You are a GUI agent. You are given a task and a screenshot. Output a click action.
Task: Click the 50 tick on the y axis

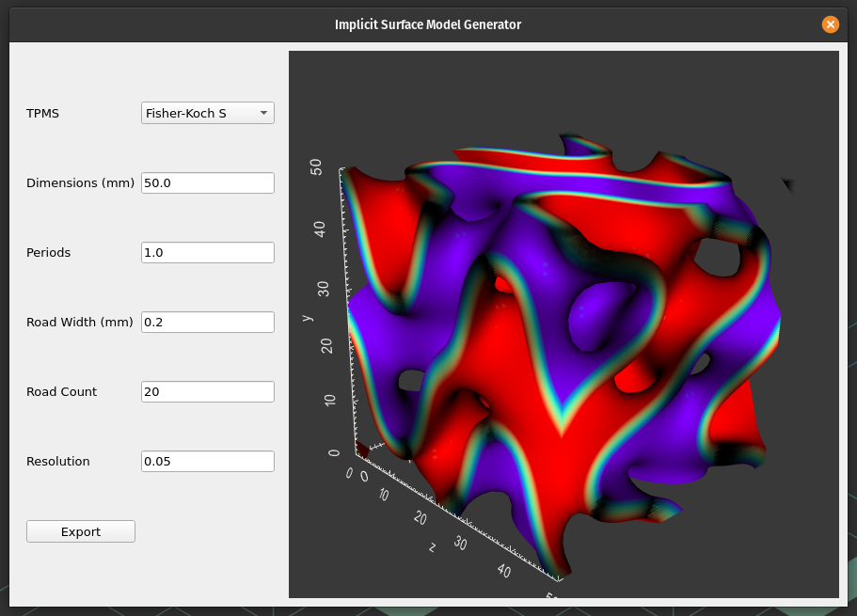pos(317,167)
